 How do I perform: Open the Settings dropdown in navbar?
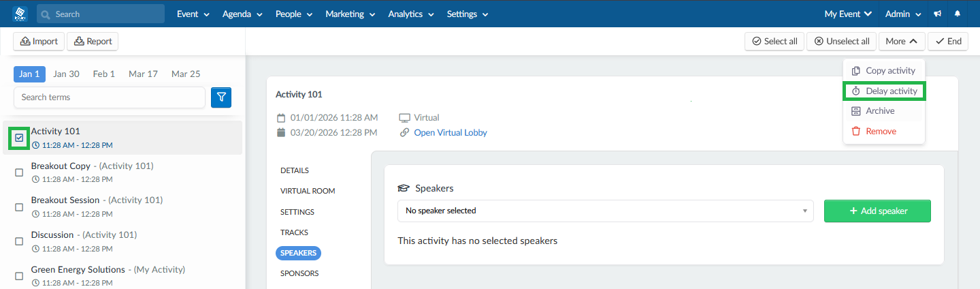click(x=467, y=14)
